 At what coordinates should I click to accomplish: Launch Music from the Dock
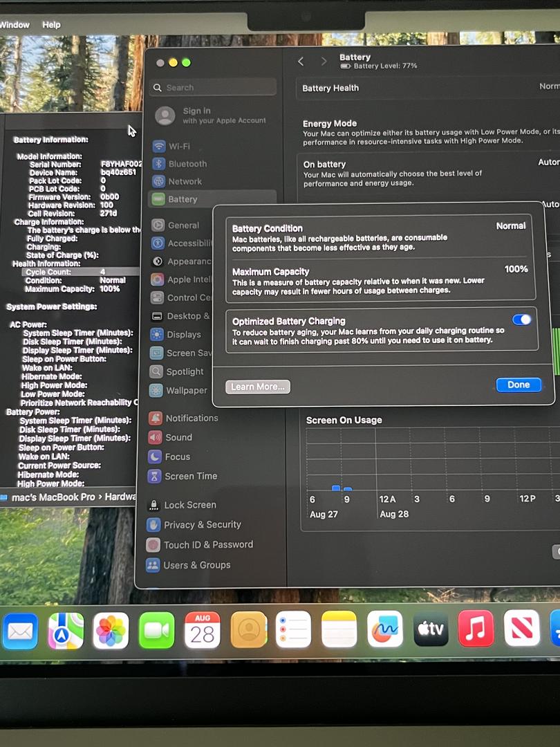476,628
